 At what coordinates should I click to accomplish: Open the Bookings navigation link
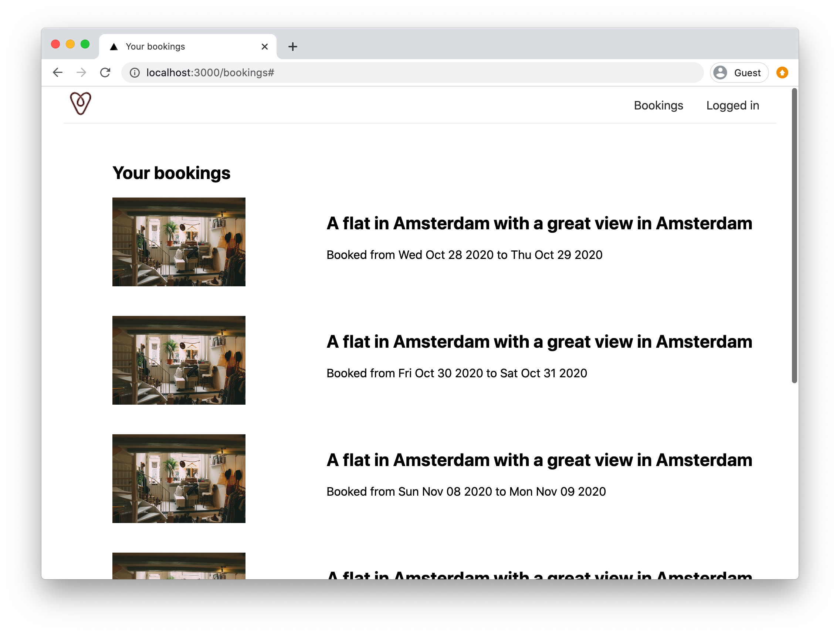pos(658,105)
